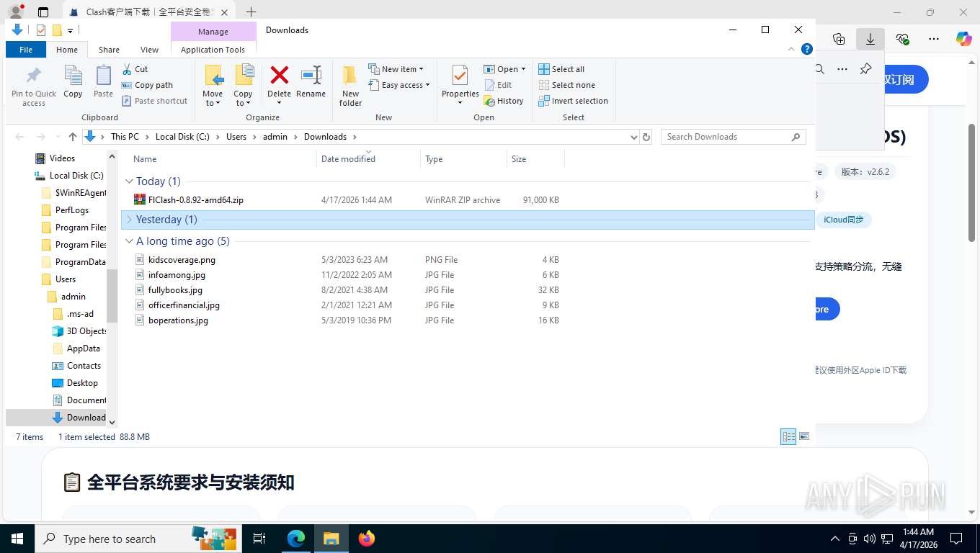Screen dimensions: 980x553
Task: Click the Paste ribbon icon
Action: (x=103, y=81)
